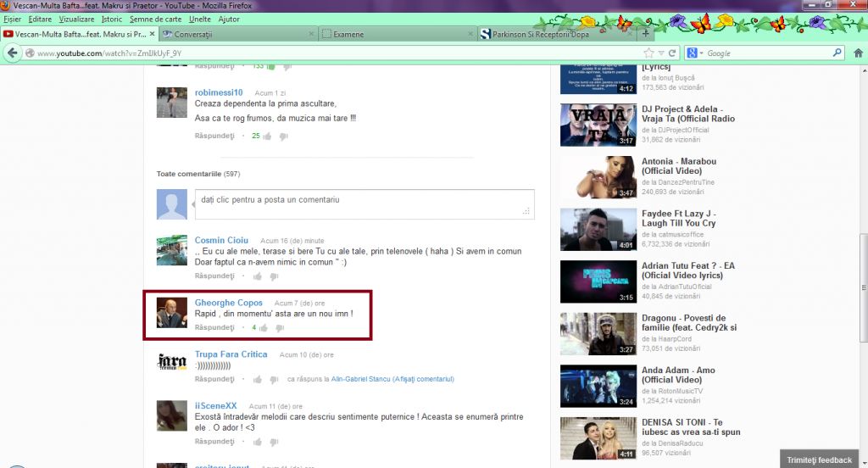Open Antonia Marabou video thumbnail
This screenshot has width=868, height=468.
tap(598, 177)
